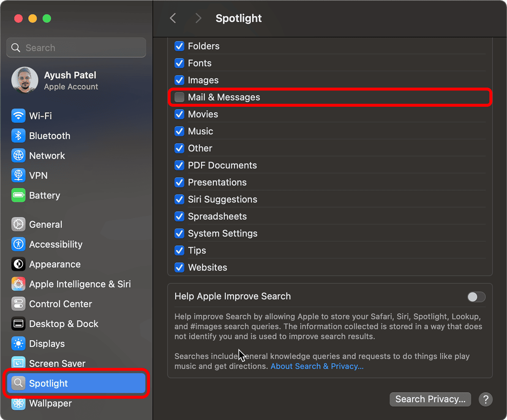Enable the Mail & Messages checkbox

coord(179,97)
